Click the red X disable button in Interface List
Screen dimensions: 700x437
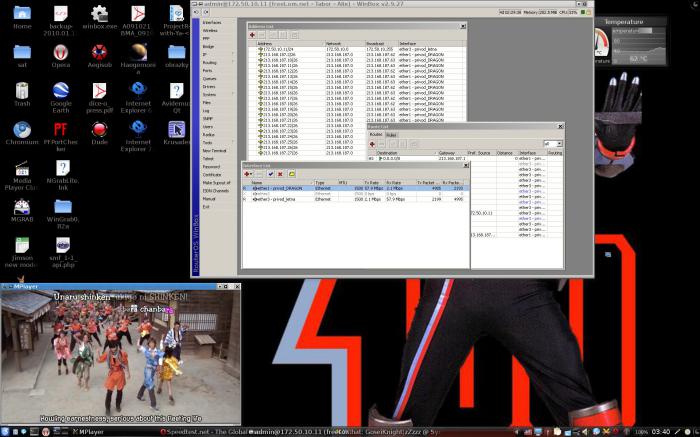(280, 174)
